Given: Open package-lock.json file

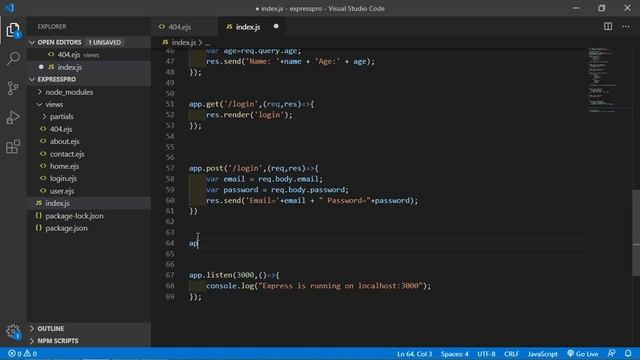Looking at the screenshot, I should coord(74,216).
